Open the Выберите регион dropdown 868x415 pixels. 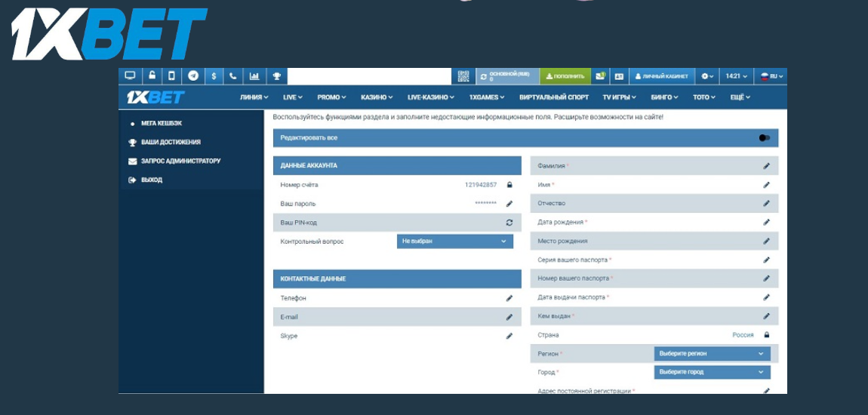pyautogui.click(x=713, y=354)
